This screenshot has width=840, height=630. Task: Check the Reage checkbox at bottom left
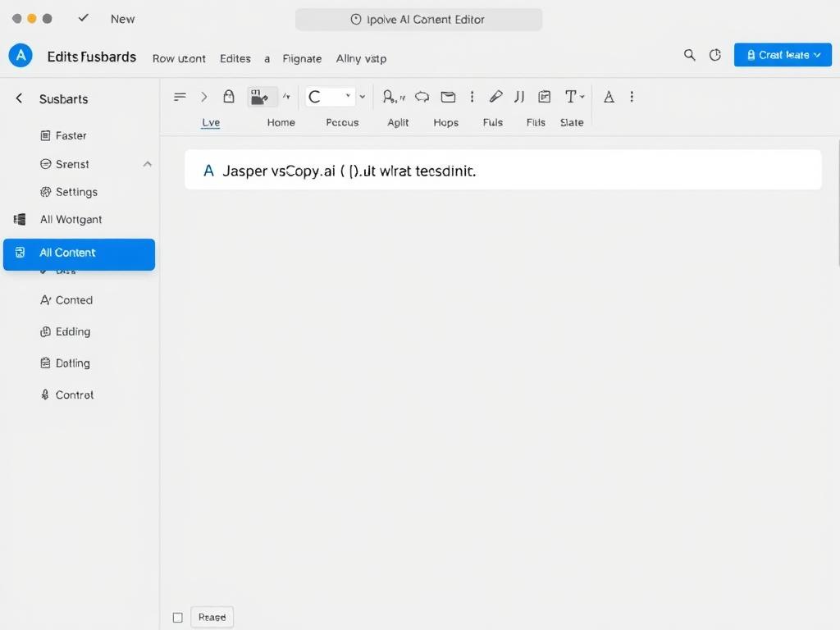point(177,616)
